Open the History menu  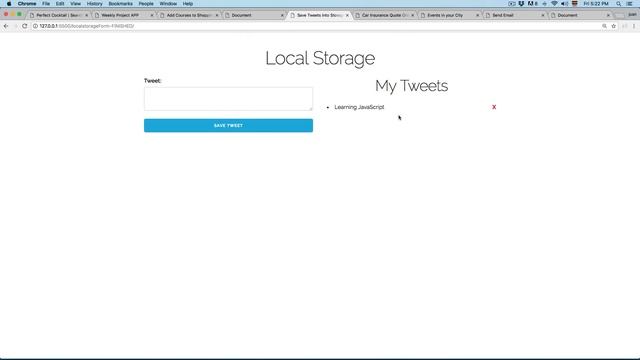95,4
